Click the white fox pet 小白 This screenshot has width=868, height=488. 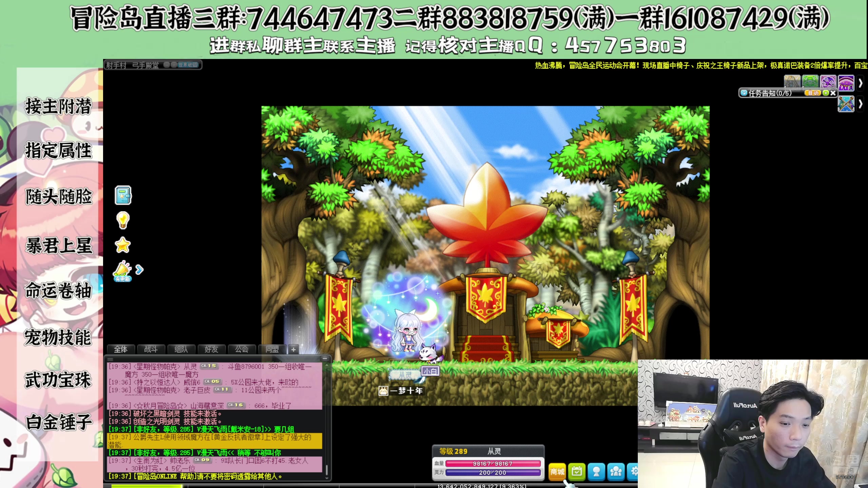(431, 354)
